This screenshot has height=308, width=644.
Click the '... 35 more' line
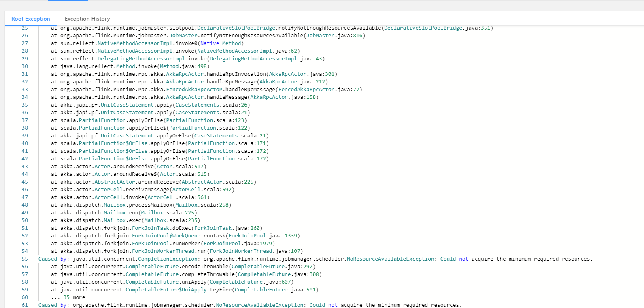coord(68,297)
